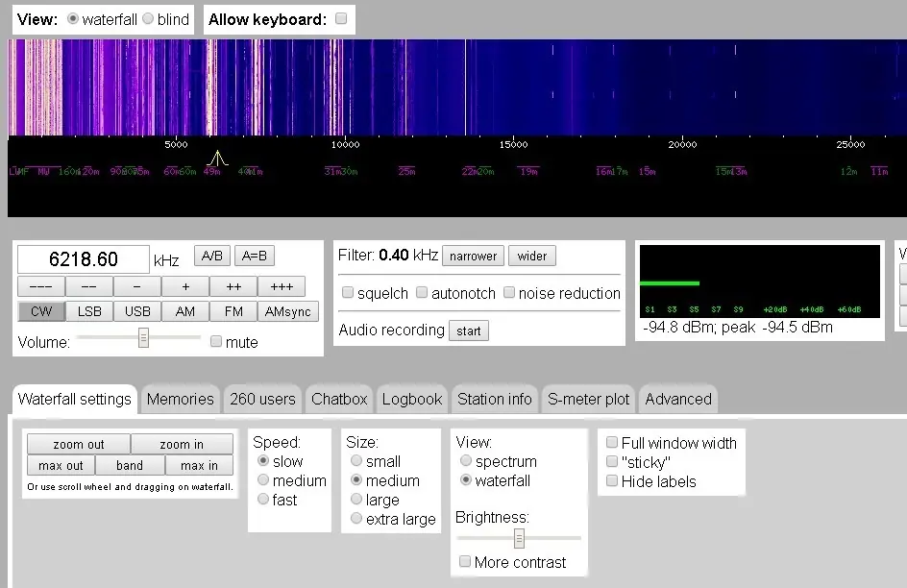The image size is (907, 588).
Task: Choose extra large waterfall size
Action: [x=356, y=519]
